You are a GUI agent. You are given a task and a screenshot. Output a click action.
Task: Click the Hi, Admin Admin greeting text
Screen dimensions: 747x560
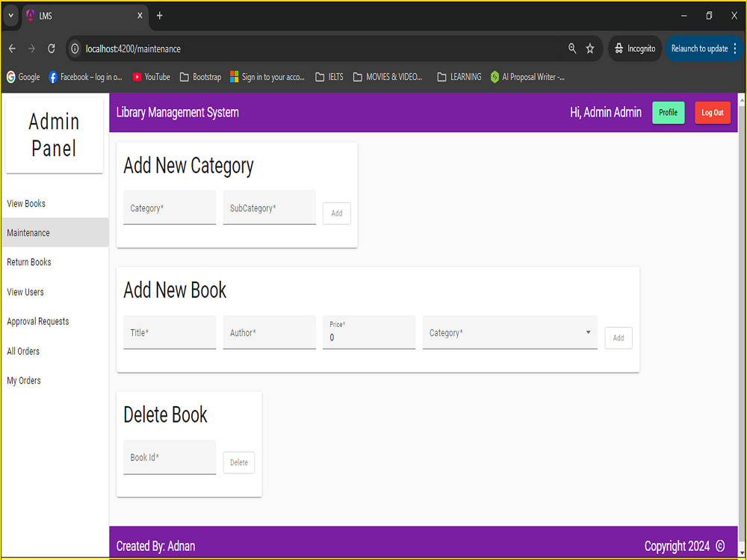(606, 113)
